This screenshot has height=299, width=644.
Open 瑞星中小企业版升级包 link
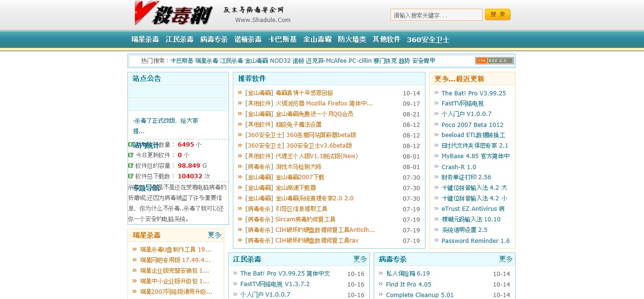[x=174, y=281]
